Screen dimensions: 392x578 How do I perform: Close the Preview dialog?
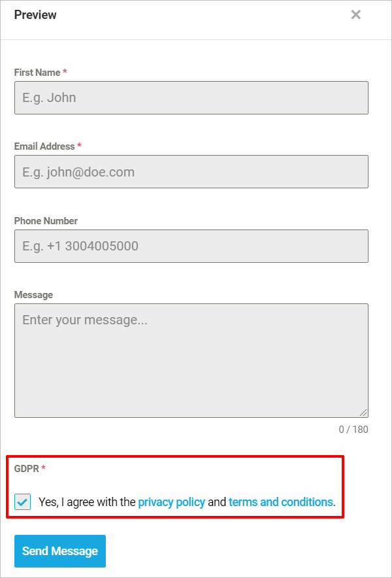pyautogui.click(x=355, y=14)
